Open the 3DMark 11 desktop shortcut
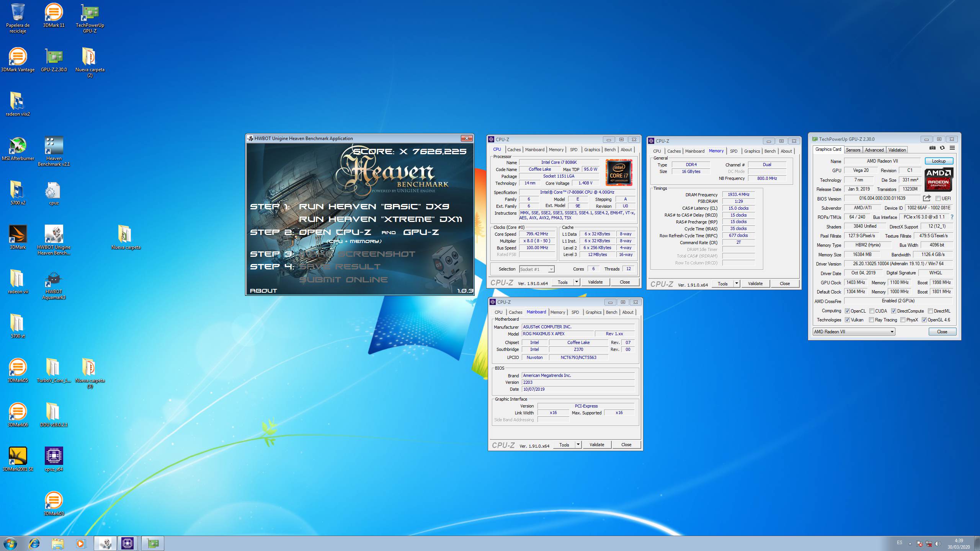The width and height of the screenshot is (980, 551). point(54,15)
